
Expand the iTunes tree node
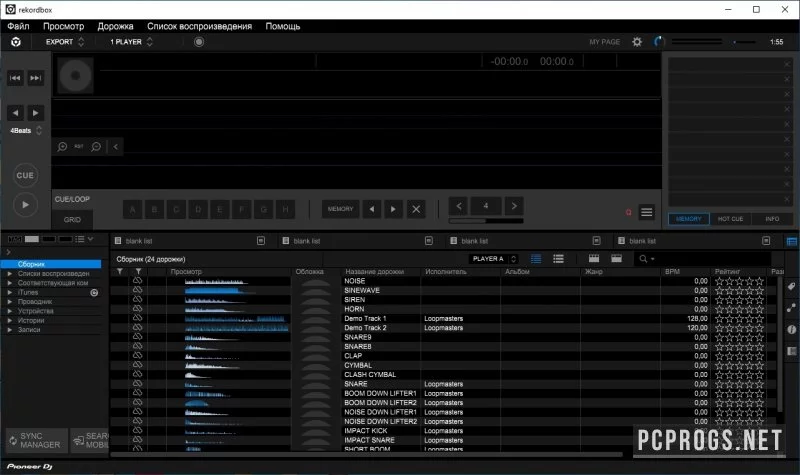tap(10, 292)
